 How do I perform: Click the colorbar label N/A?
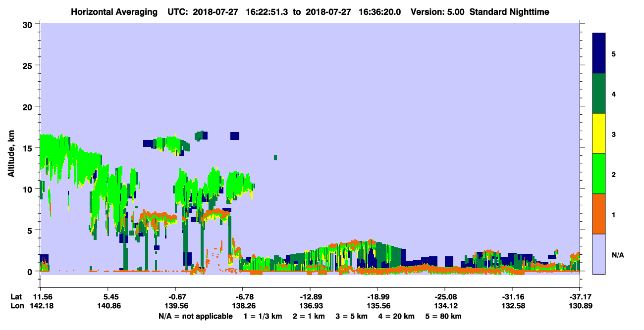(617, 255)
